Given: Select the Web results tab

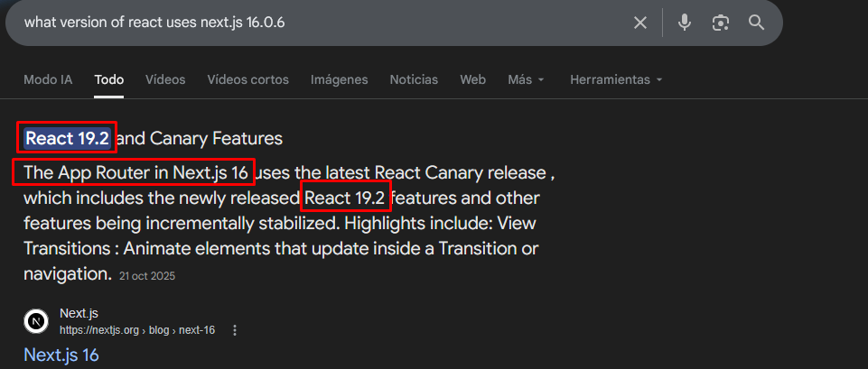Looking at the screenshot, I should coord(472,79).
